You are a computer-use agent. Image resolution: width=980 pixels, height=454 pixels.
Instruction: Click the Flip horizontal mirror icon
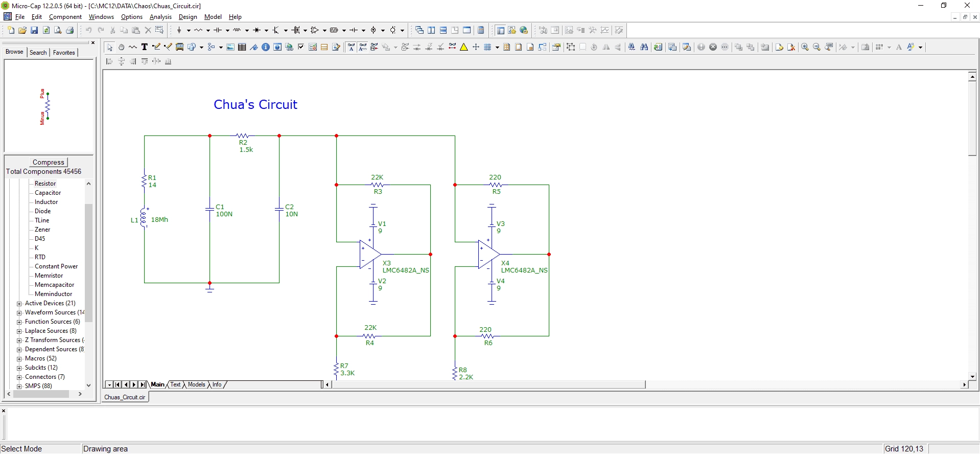(x=606, y=47)
